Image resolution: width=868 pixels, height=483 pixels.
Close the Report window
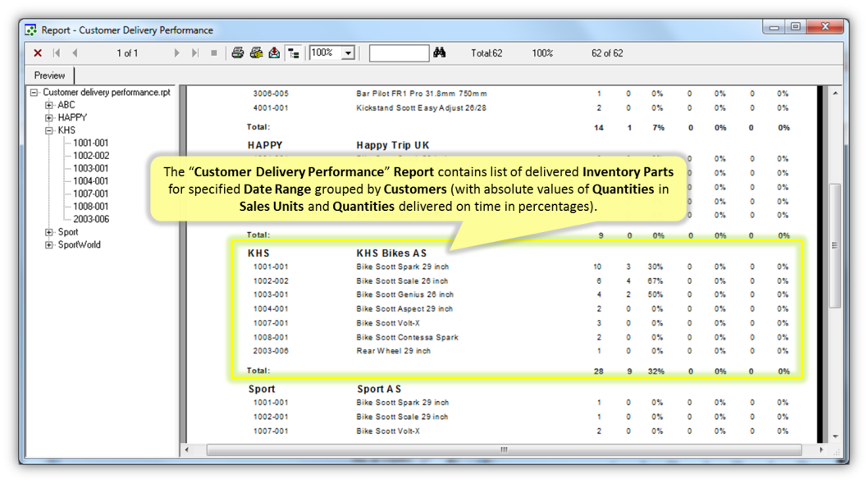[825, 26]
